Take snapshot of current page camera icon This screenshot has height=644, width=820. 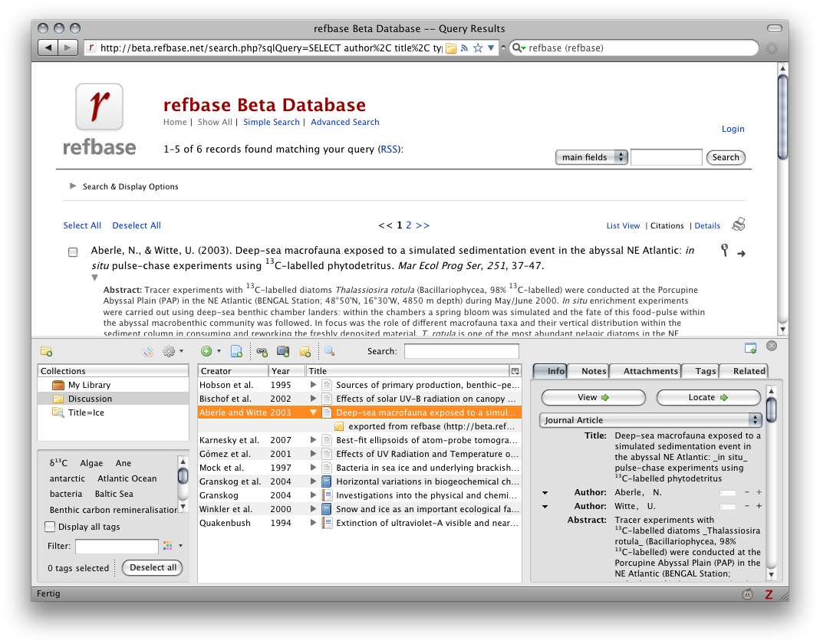pos(283,351)
